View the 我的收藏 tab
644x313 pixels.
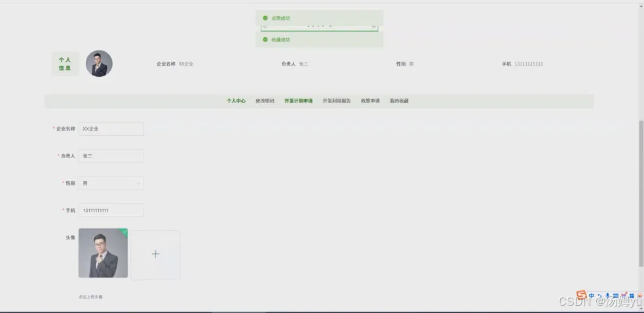(x=399, y=101)
